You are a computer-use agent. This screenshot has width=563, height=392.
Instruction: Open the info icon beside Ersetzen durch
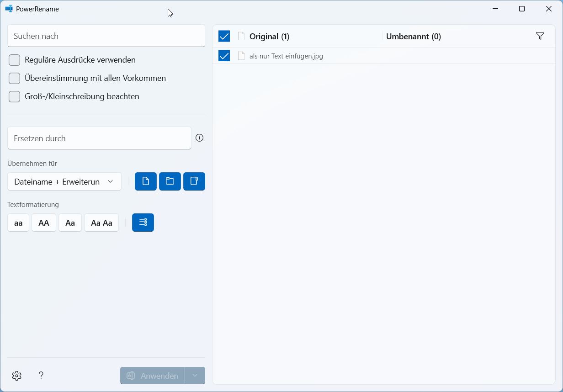point(199,138)
